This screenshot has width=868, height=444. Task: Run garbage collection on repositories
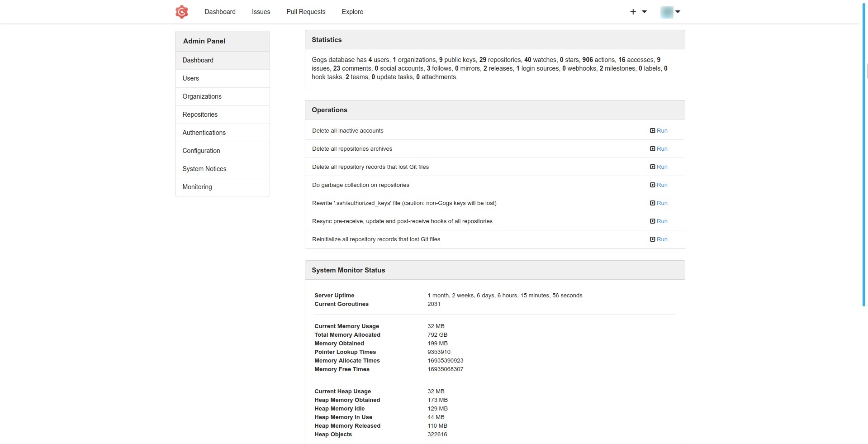(659, 185)
